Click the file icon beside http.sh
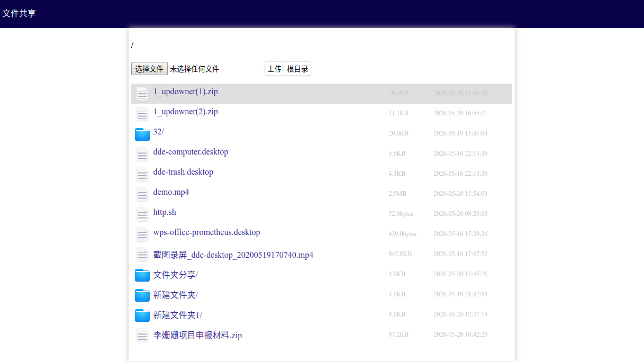 tap(142, 214)
